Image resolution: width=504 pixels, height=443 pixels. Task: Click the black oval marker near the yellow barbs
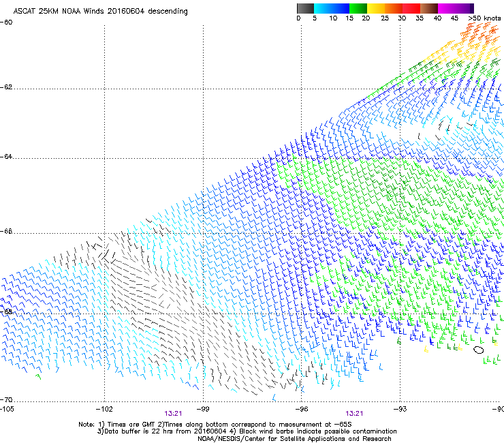[479, 350]
